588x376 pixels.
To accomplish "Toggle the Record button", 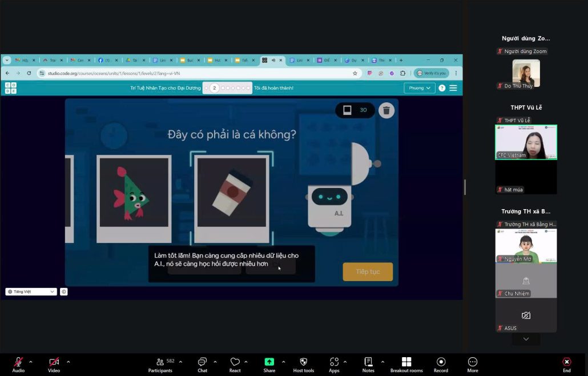I will pos(441,362).
